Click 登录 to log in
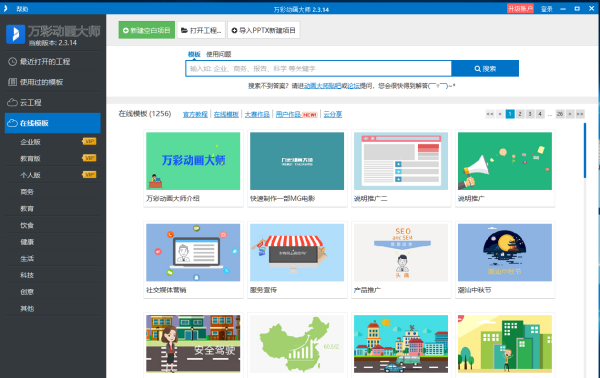600x378 pixels. pos(546,9)
